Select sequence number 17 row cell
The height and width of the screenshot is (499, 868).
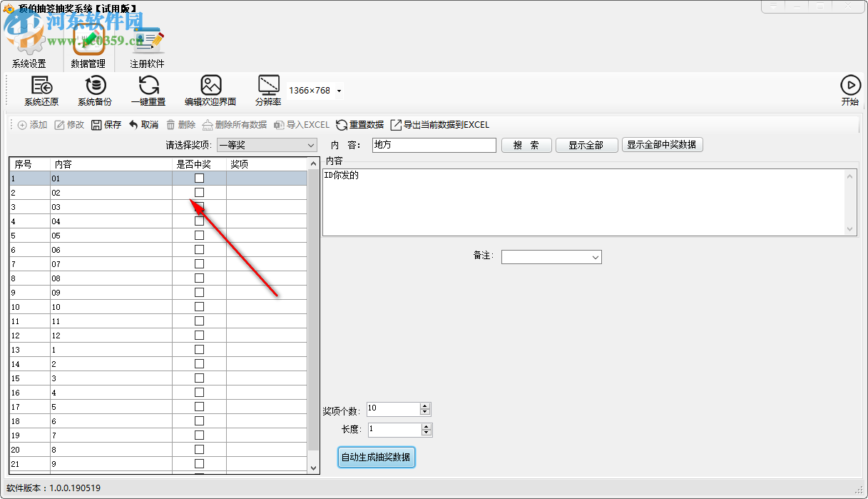(30, 407)
